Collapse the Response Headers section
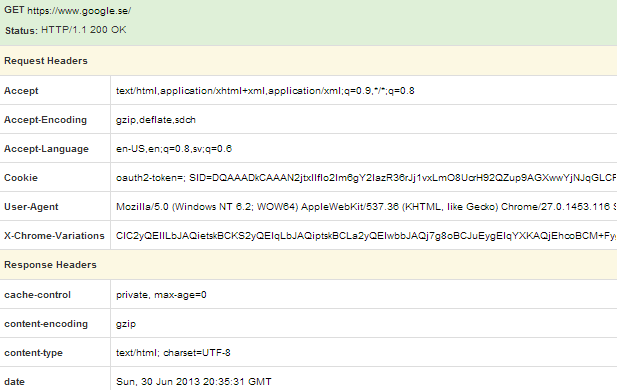Screen dimensions: 617x390 tap(50, 265)
